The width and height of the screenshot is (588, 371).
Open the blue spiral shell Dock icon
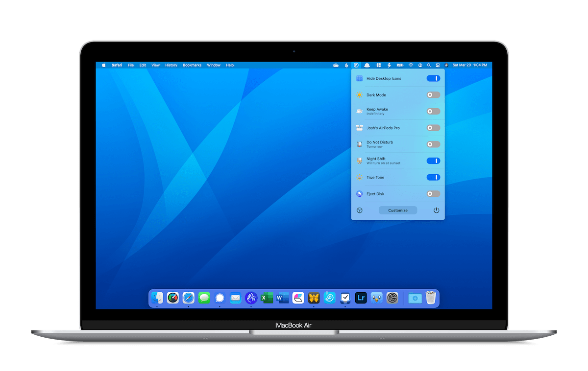(330, 298)
